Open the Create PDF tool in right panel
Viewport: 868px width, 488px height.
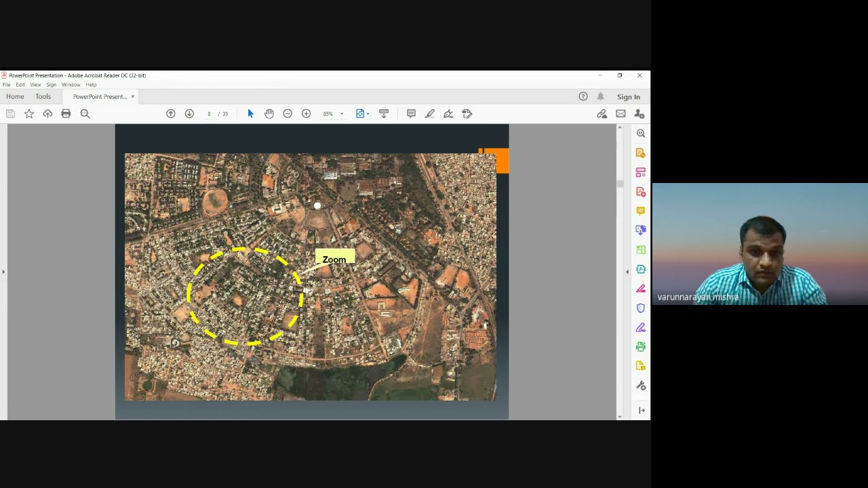[x=641, y=192]
